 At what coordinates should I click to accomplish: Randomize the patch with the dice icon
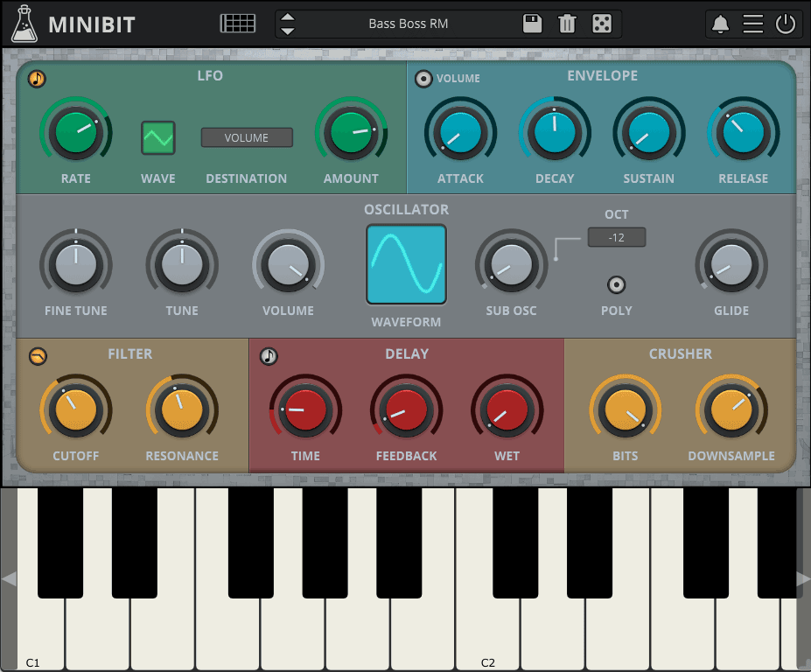point(602,24)
